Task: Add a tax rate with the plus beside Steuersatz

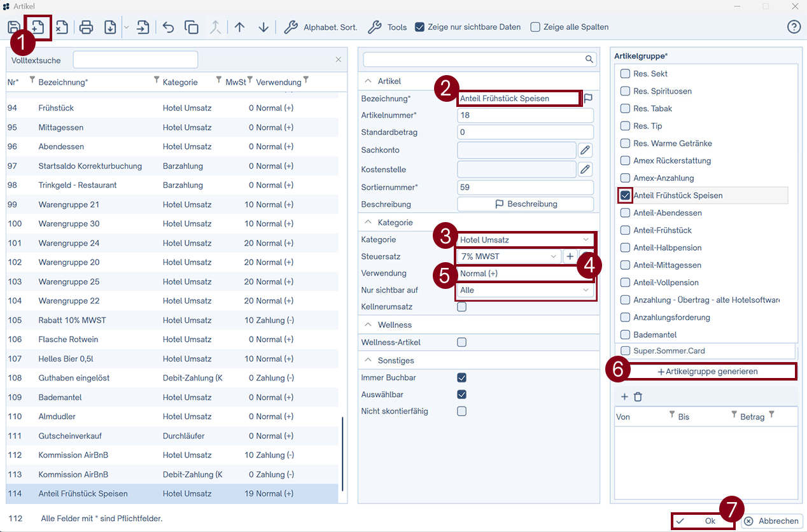Action: tap(570, 256)
